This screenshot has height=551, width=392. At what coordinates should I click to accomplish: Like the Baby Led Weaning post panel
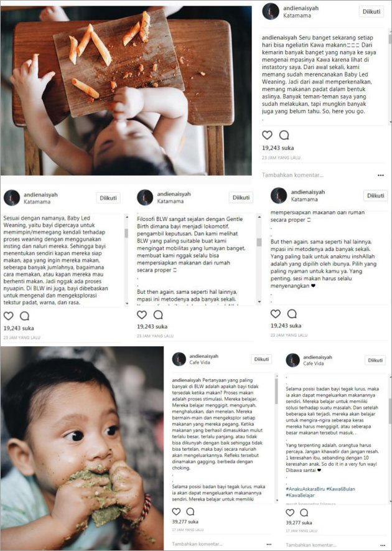(x=9, y=316)
